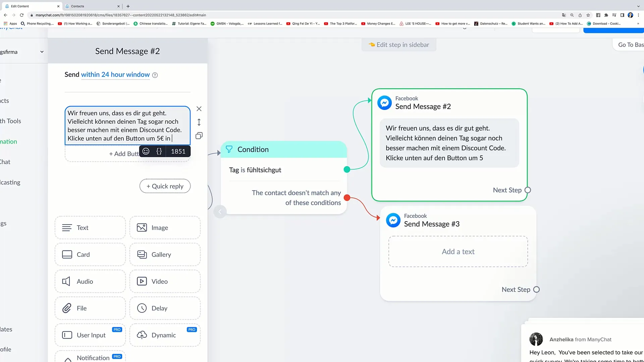Add an Image content block
Image resolution: width=644 pixels, height=362 pixels.
coord(165,228)
